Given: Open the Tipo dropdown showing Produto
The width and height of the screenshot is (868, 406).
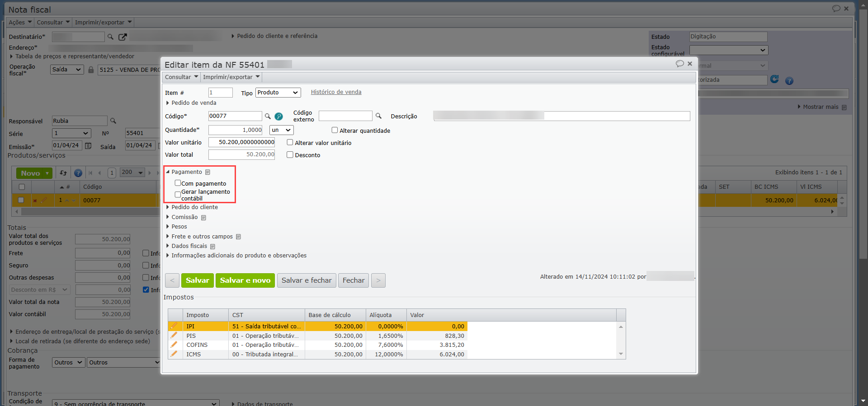Looking at the screenshot, I should (278, 93).
